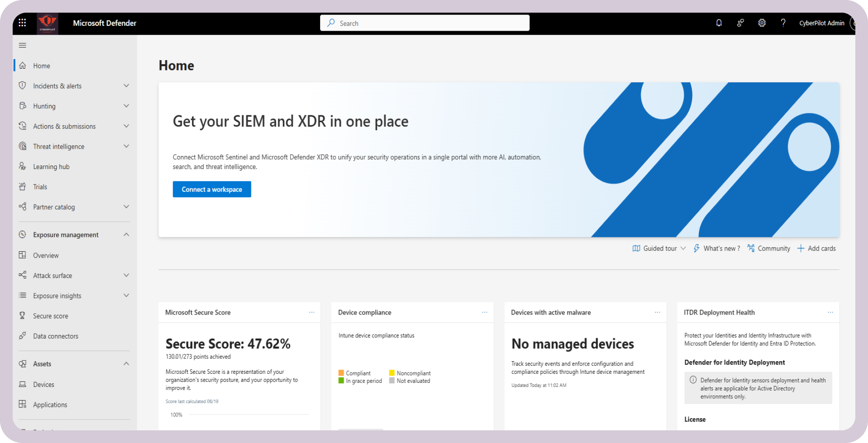The width and height of the screenshot is (868, 443).
Task: Open Applications under Assets
Action: [x=50, y=405]
